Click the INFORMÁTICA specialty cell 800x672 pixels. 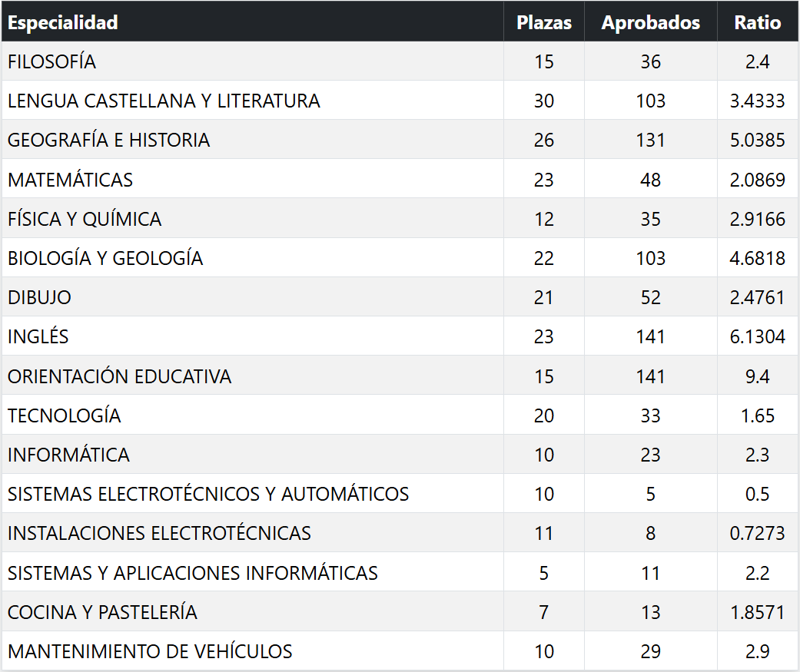68,455
